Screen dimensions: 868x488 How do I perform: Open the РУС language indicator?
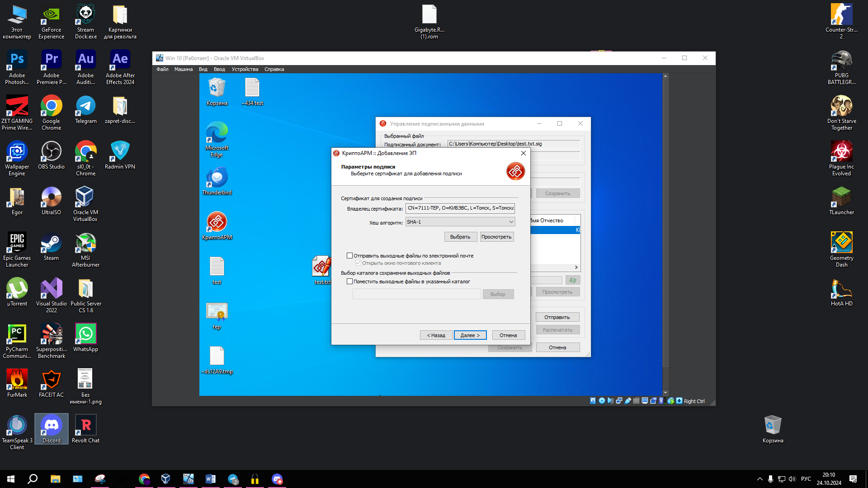tap(806, 479)
